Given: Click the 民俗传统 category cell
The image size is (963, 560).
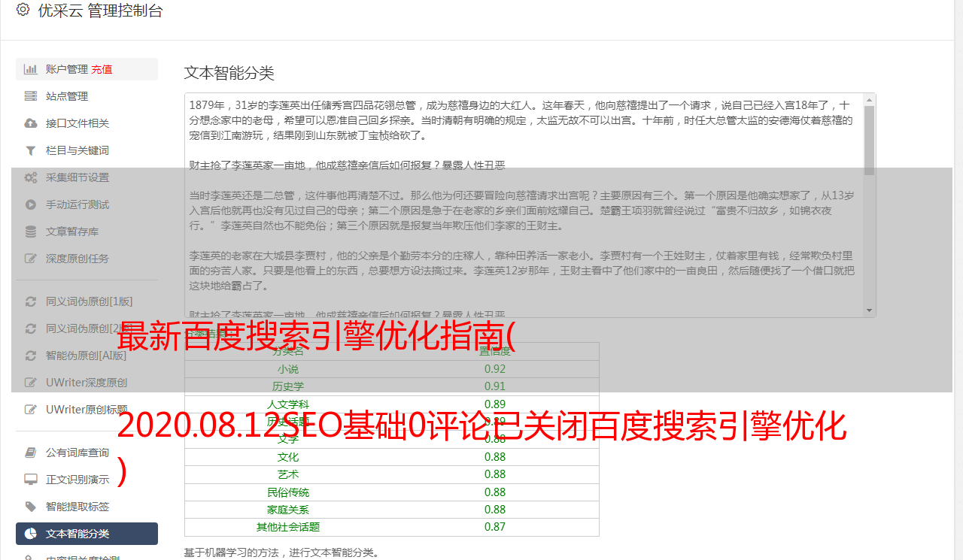Looking at the screenshot, I should (x=288, y=492).
